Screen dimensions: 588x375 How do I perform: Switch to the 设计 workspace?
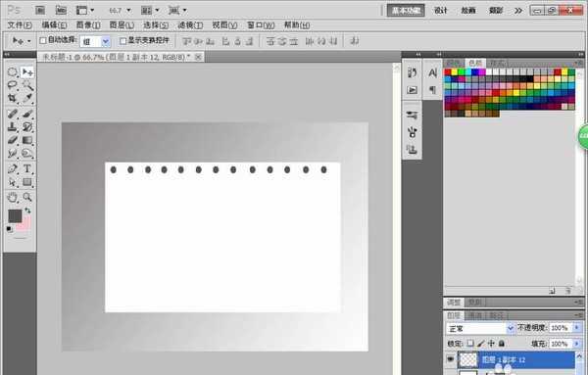coord(441,11)
